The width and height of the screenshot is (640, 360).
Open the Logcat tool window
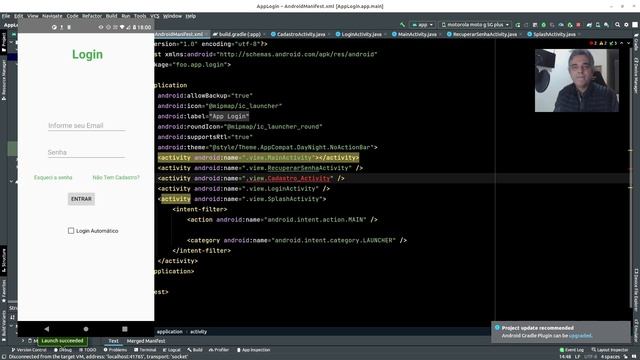(x=171, y=350)
